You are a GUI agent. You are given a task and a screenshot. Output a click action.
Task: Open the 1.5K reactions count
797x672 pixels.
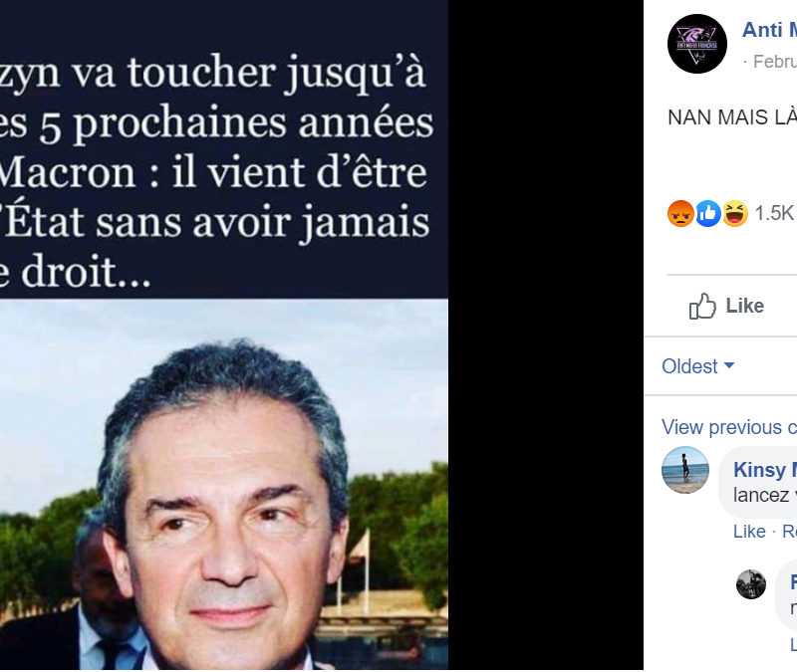pos(774,213)
